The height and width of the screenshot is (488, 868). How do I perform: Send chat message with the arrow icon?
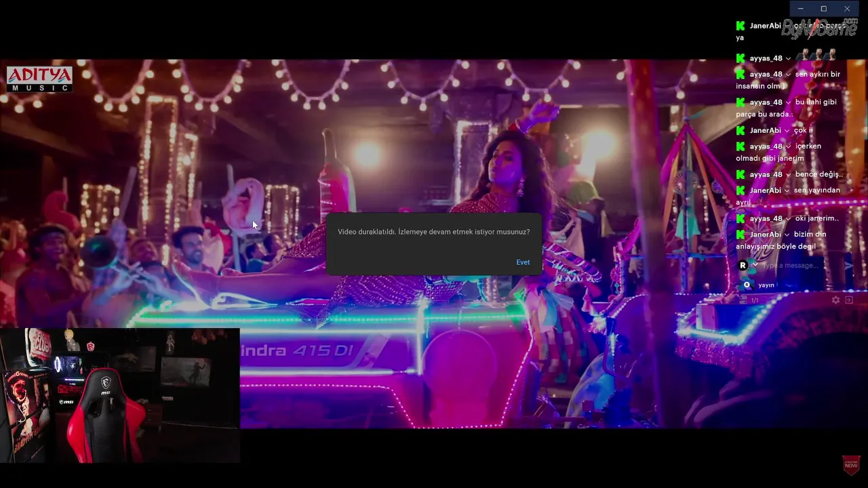point(850,266)
